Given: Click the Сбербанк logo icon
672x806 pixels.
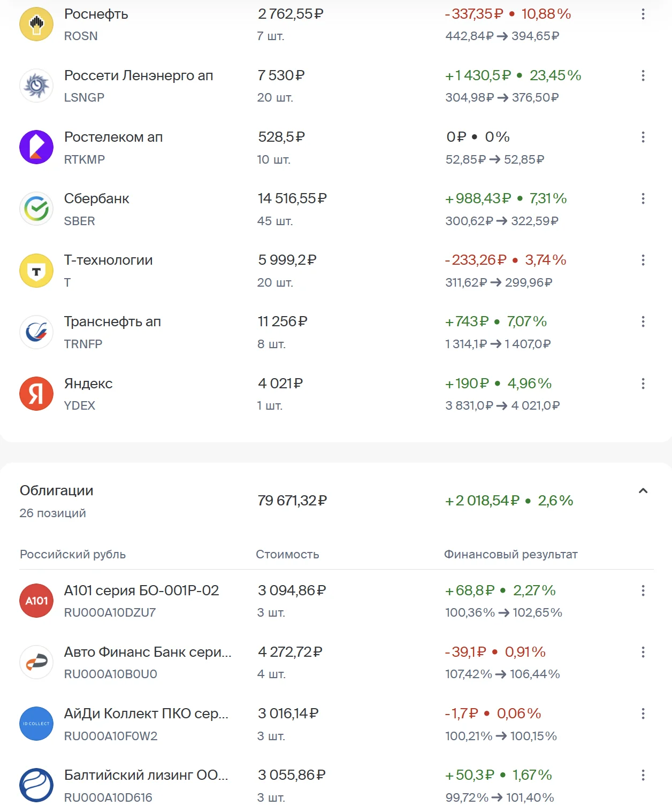Looking at the screenshot, I should (x=36, y=209).
